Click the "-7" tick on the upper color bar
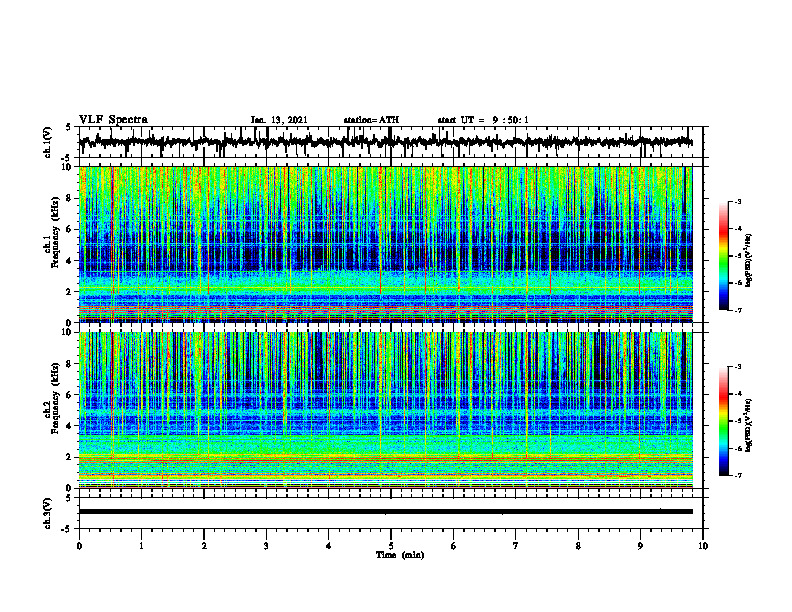792x612 pixels. (x=738, y=310)
